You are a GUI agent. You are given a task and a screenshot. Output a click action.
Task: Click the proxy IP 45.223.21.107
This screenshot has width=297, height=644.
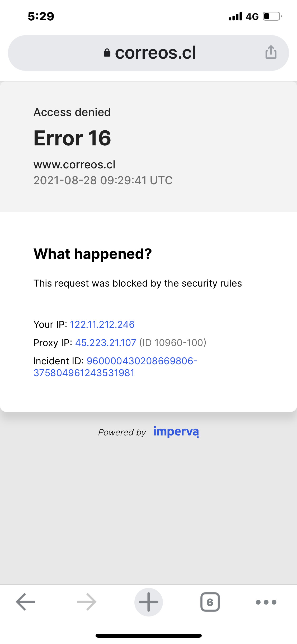click(x=106, y=343)
